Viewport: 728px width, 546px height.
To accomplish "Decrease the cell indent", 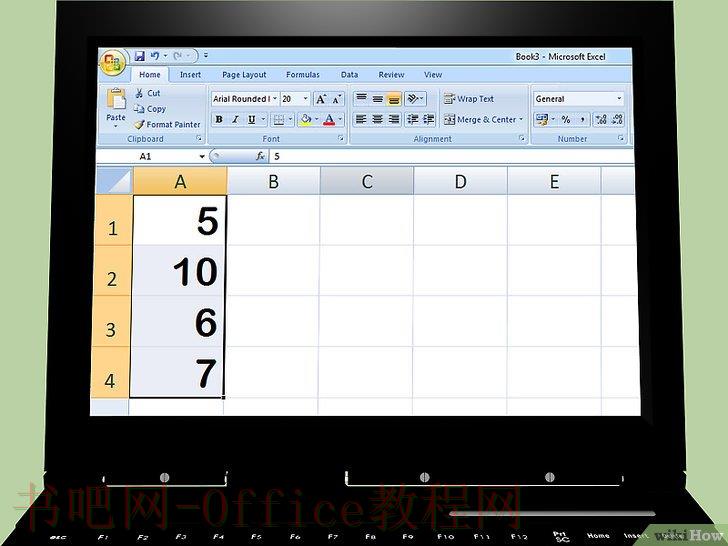I will click(412, 119).
